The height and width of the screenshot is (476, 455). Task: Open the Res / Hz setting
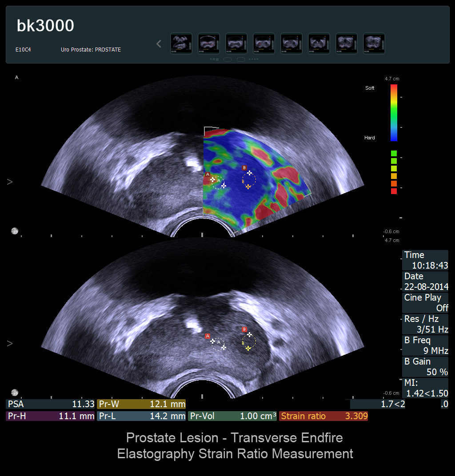[426, 324]
